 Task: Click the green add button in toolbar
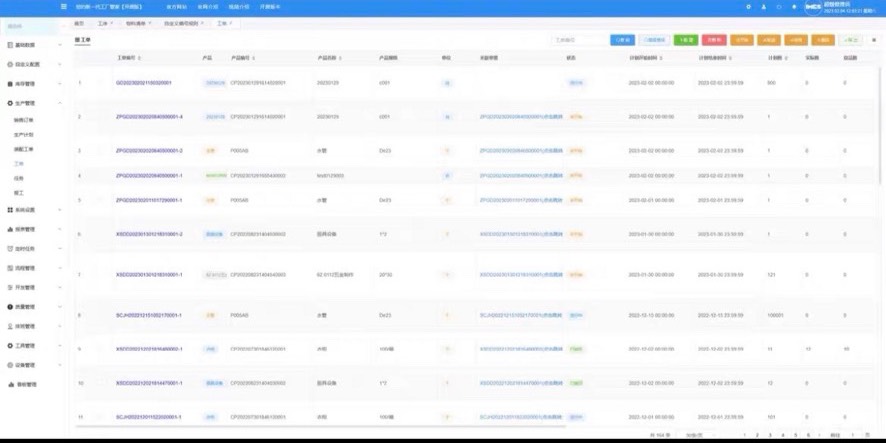(686, 40)
